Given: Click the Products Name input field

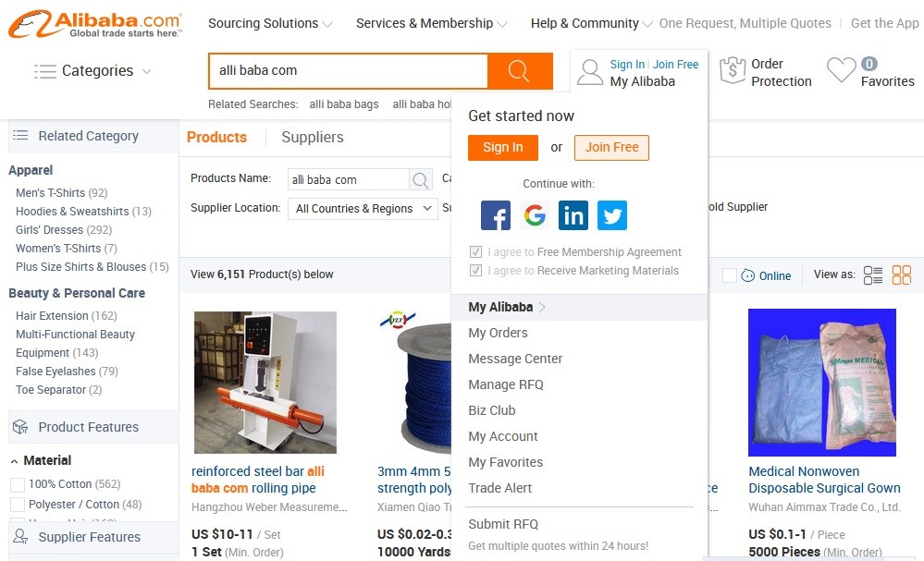Looking at the screenshot, I should 349,179.
